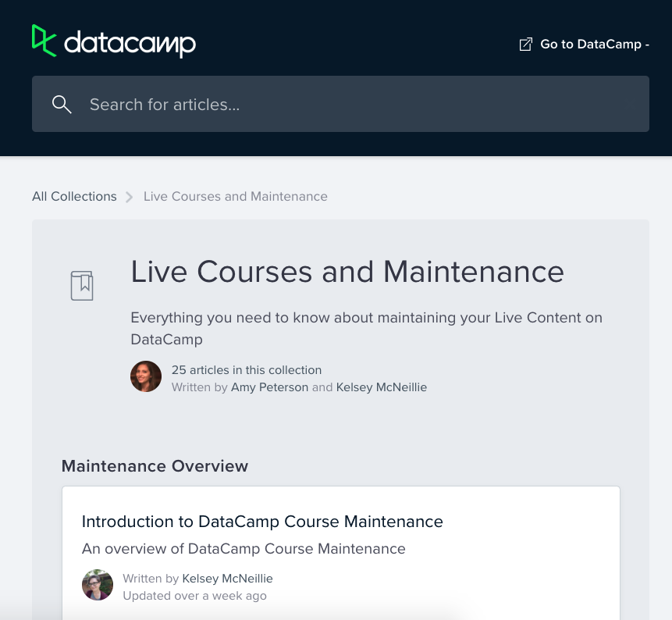Open Introduction to DataCamp Course Maintenance article

[262, 522]
